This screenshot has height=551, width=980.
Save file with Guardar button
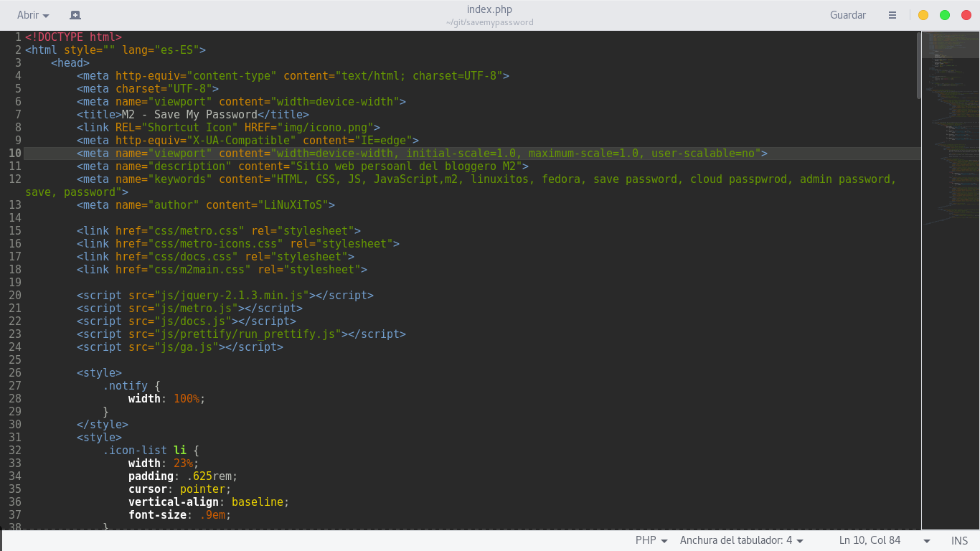848,15
